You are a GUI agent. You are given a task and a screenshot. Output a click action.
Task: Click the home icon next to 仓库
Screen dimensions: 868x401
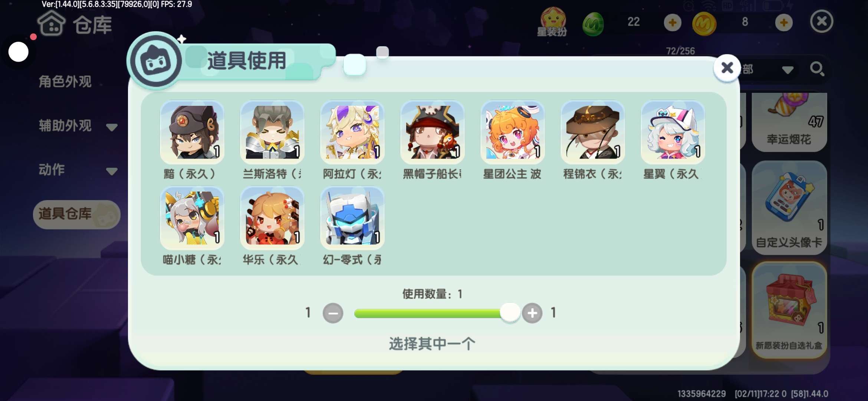click(x=51, y=24)
